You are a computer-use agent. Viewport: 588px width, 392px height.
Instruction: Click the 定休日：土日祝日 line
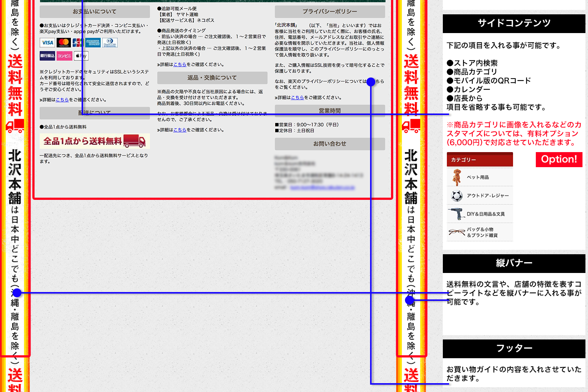[x=295, y=131]
